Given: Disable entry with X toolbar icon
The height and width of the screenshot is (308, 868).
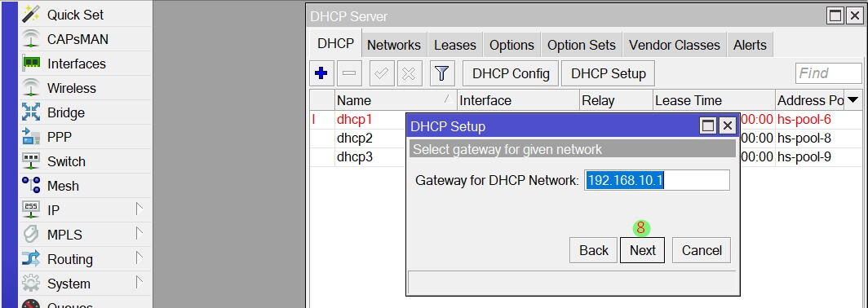Looking at the screenshot, I should click(409, 73).
